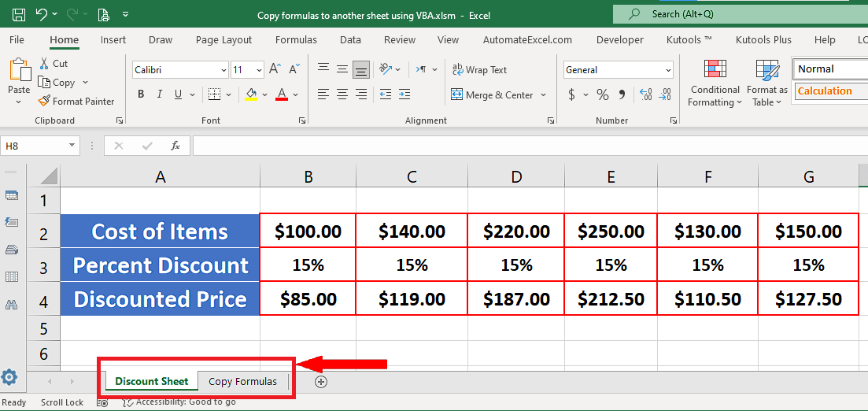
Task: Center text horizontally
Action: point(342,94)
